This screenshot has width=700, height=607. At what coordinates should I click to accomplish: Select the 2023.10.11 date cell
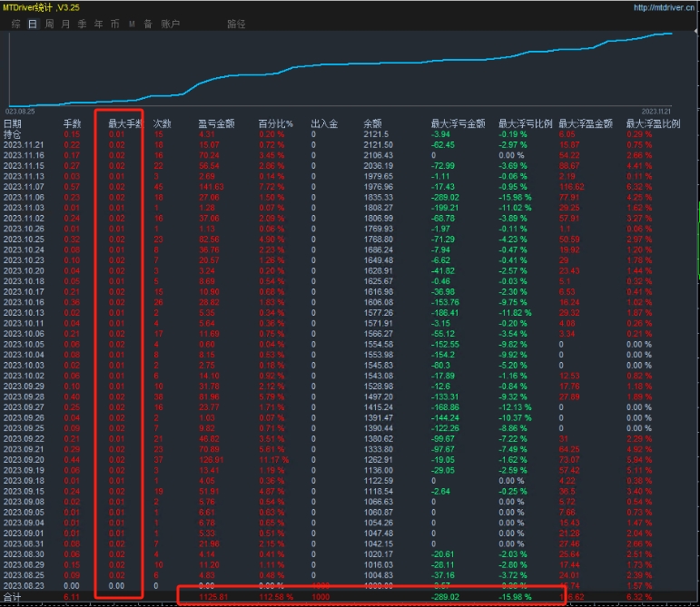24,323
